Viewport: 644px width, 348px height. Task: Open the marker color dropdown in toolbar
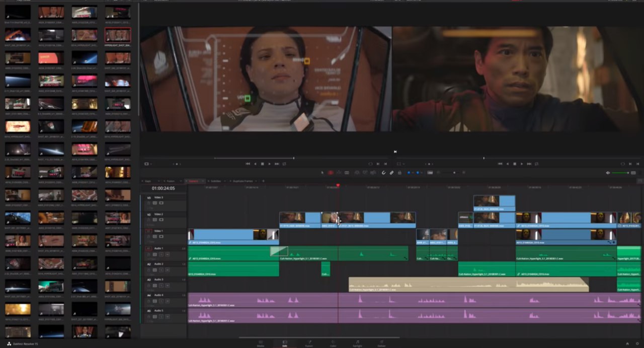click(422, 173)
